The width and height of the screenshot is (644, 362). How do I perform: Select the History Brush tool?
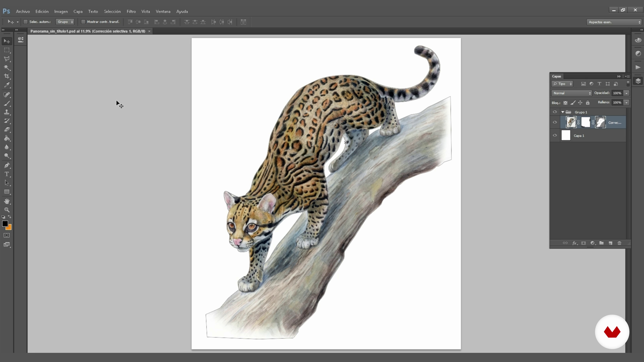[x=7, y=121]
